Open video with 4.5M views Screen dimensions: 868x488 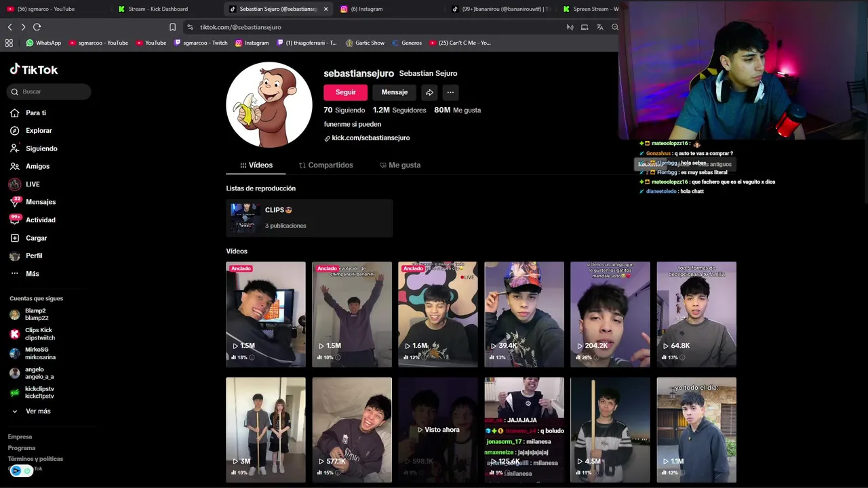tap(610, 430)
